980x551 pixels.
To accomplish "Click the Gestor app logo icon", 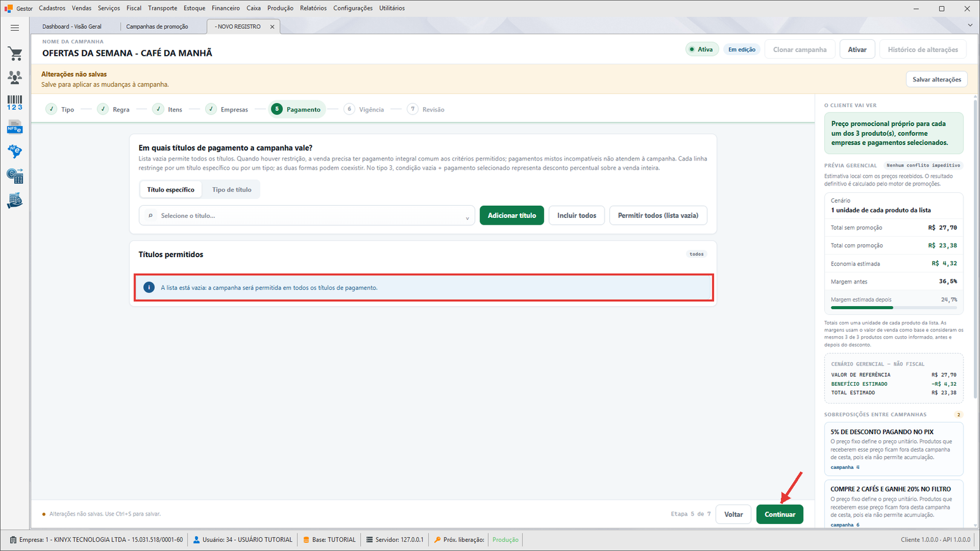I will click(9, 9).
